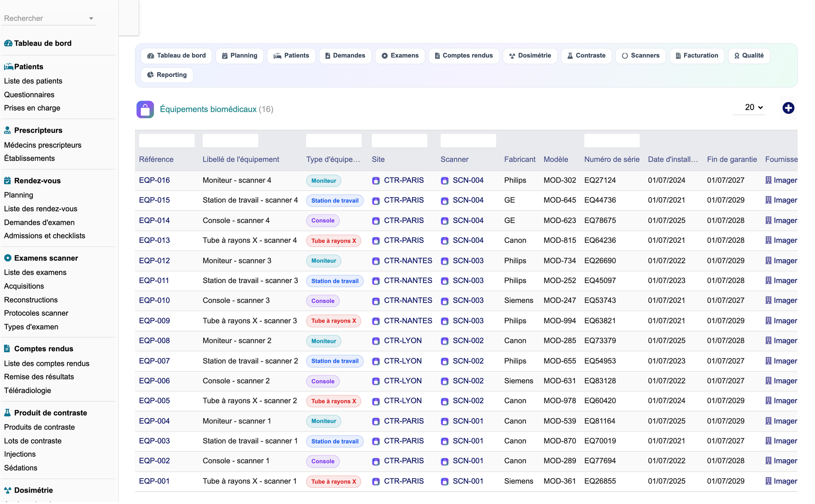Click the Dosimétrie radiation icon in sidebar

(8, 490)
